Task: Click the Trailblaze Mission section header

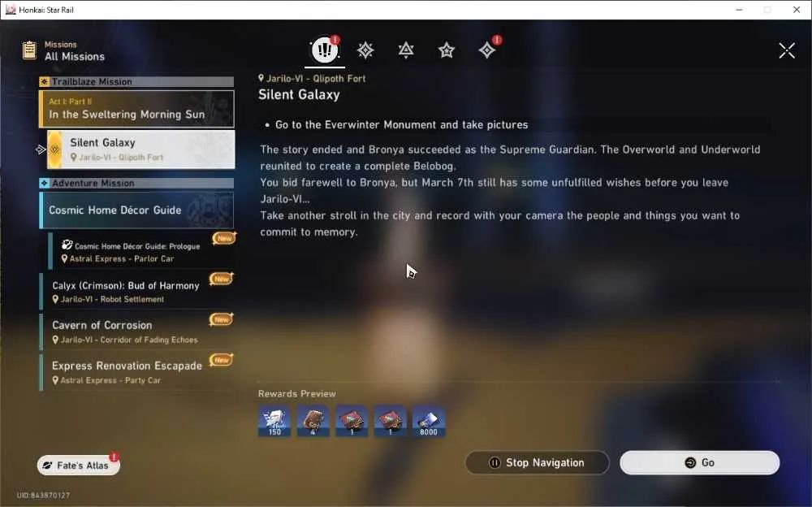Action: pyautogui.click(x=136, y=81)
